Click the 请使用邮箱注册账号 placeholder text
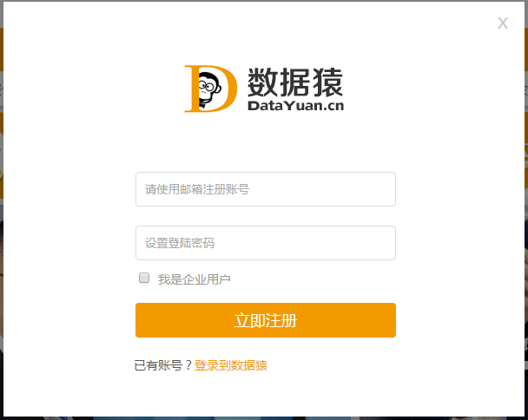Image resolution: width=528 pixels, height=420 pixels. [x=197, y=189]
